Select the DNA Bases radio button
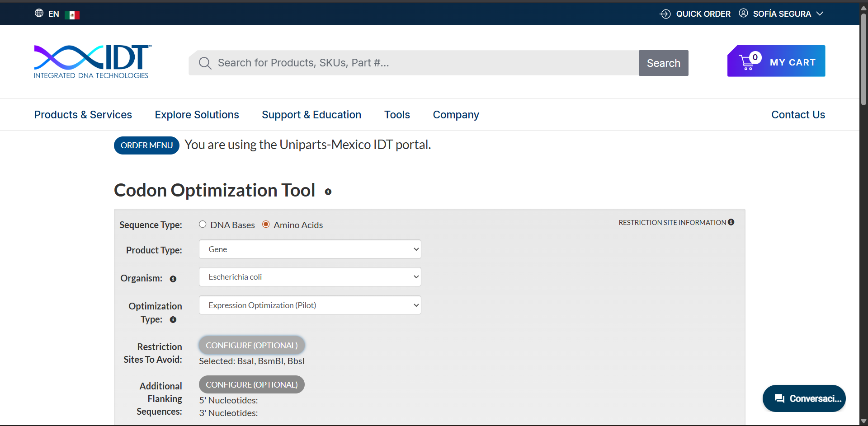Viewport: 868px width, 426px height. pyautogui.click(x=203, y=225)
